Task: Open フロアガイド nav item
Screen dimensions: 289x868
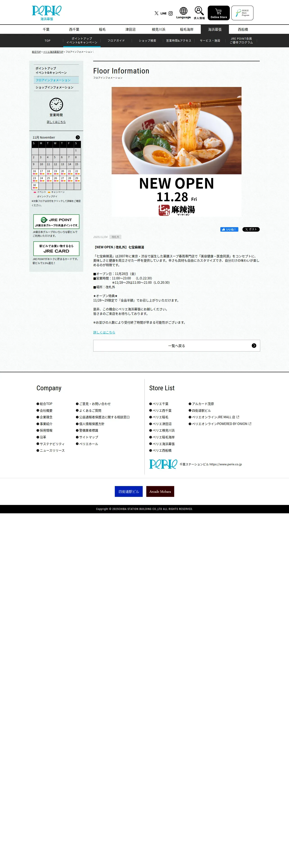Action: 116,40
